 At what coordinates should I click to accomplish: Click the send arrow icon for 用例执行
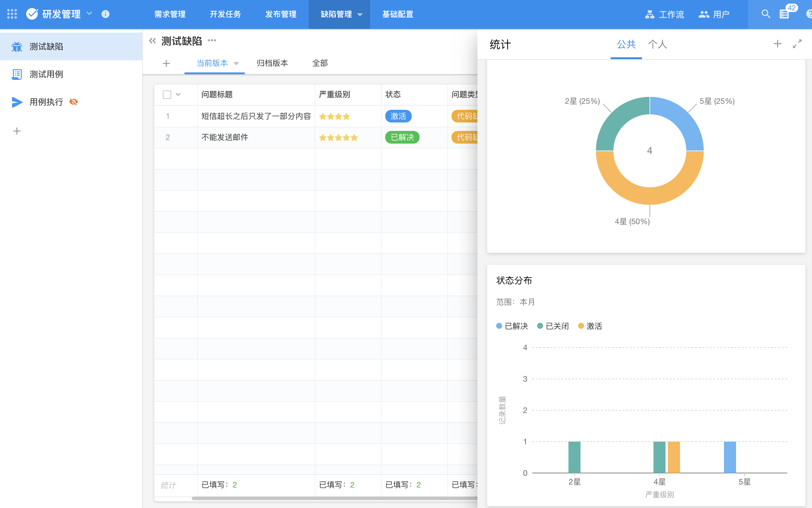coord(17,102)
